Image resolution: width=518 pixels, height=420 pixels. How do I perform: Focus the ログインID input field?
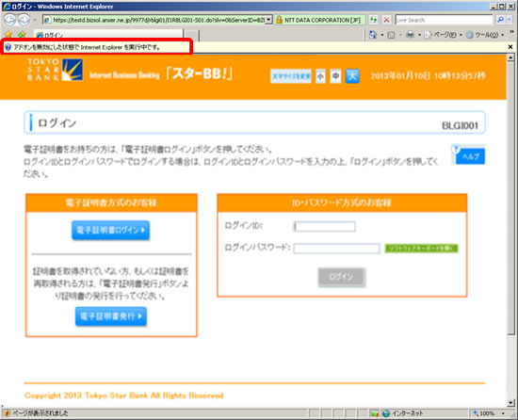(324, 227)
